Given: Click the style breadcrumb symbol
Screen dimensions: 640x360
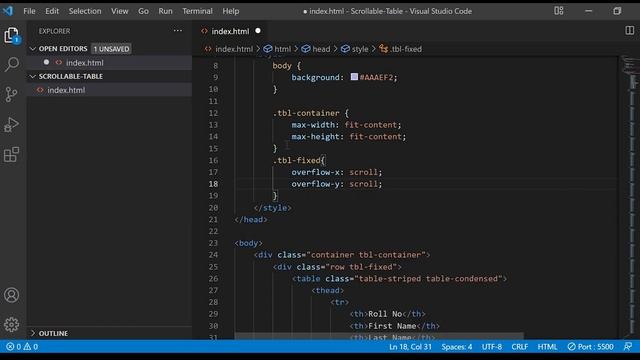Looking at the screenshot, I should pyautogui.click(x=355, y=49).
